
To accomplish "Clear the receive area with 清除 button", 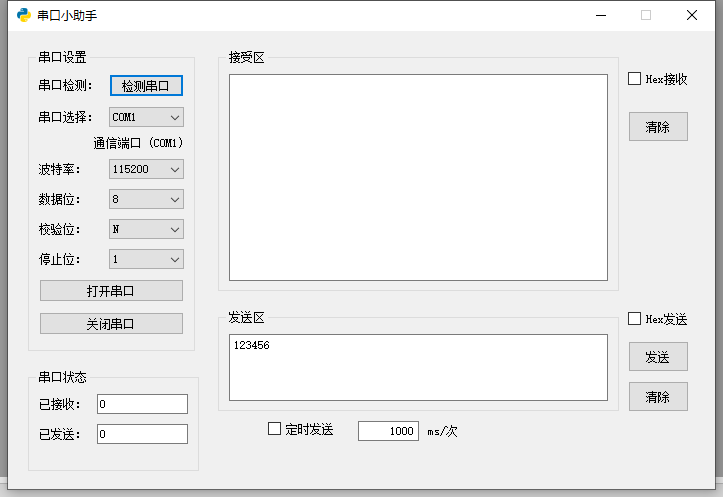I will (x=658, y=126).
